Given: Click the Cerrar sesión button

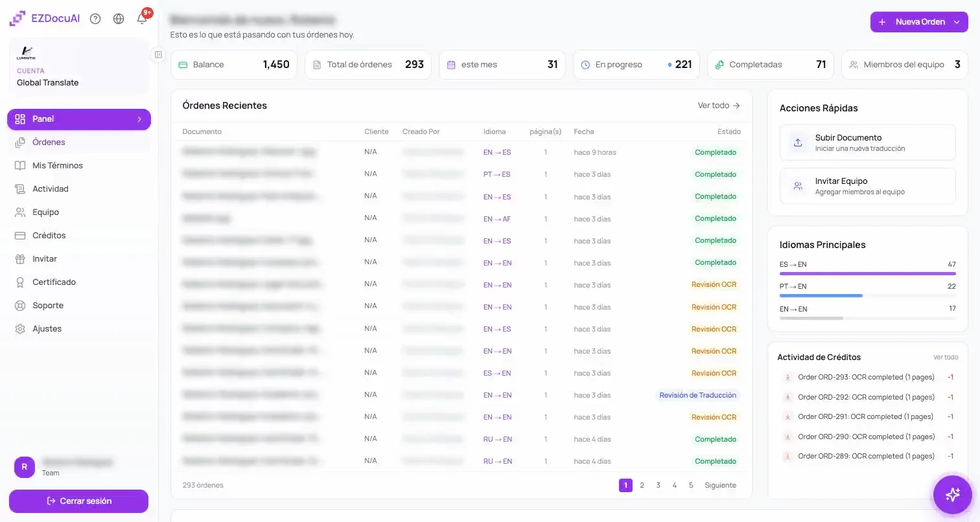Looking at the screenshot, I should click(78, 501).
